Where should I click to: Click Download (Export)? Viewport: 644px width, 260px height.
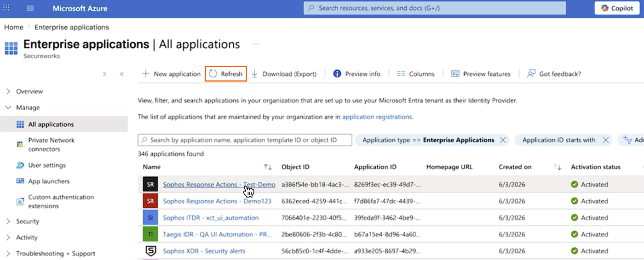[283, 74]
